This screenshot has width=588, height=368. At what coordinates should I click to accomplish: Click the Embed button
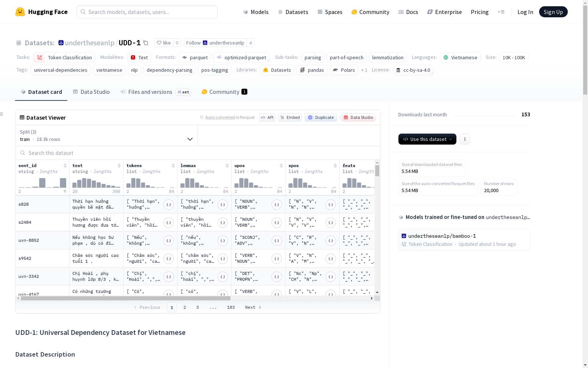click(290, 117)
